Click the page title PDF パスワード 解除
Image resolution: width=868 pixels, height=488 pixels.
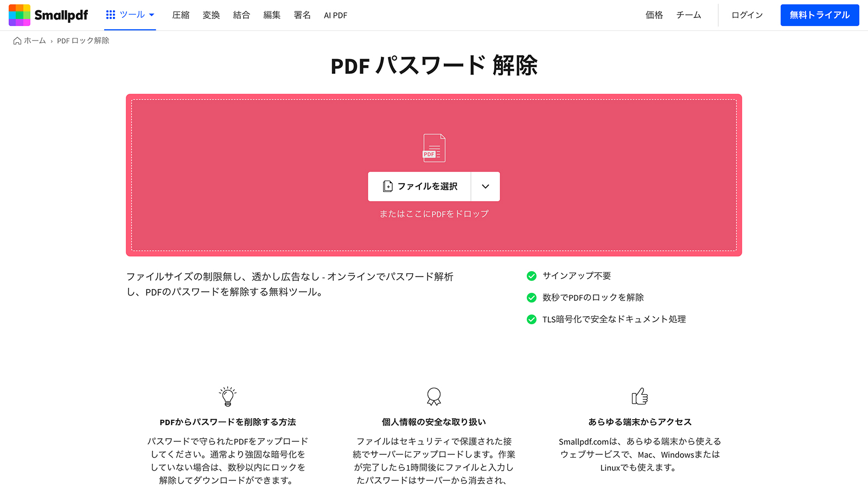pos(434,66)
